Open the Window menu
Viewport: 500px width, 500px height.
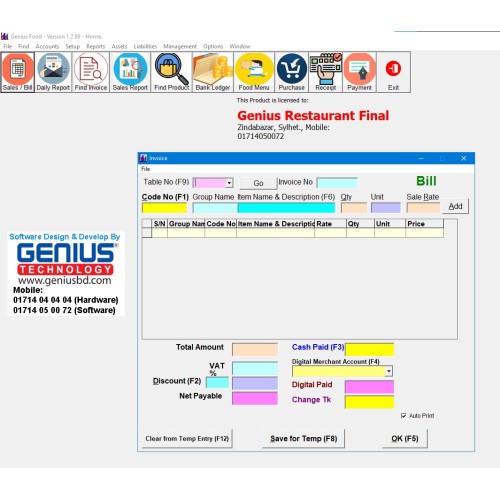(x=240, y=46)
